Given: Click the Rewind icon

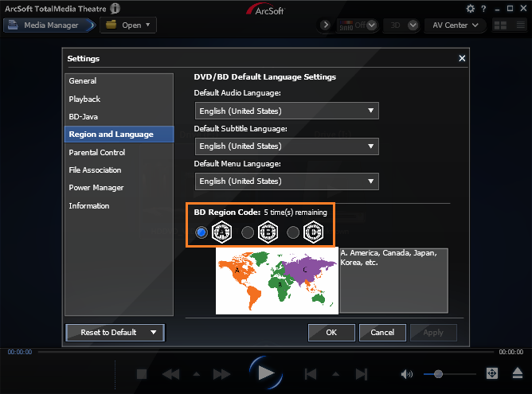Looking at the screenshot, I should click(x=170, y=373).
